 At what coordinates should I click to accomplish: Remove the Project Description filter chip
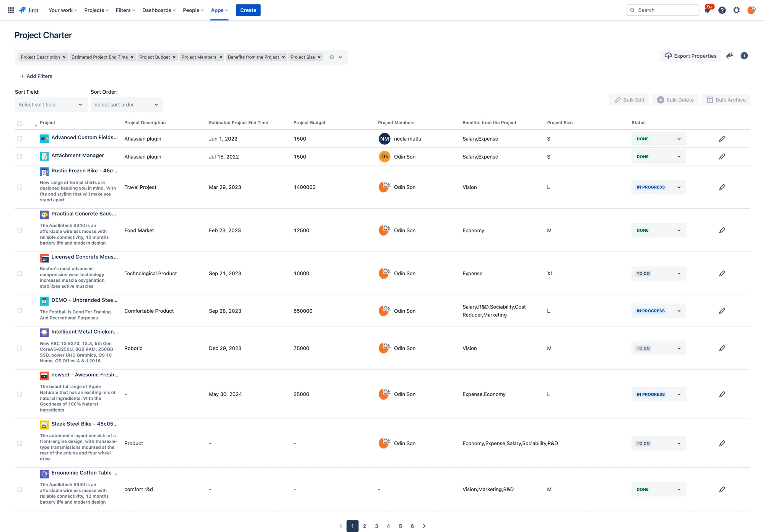[x=64, y=57]
